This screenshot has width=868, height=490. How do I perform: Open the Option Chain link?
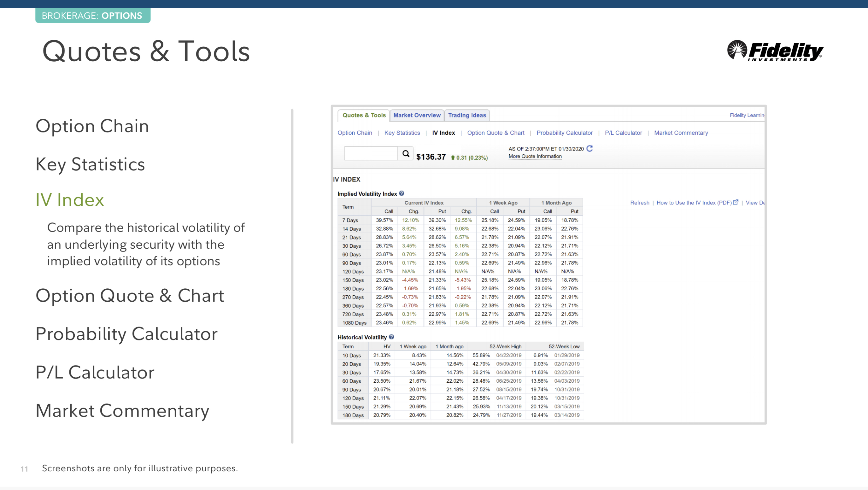(x=355, y=133)
